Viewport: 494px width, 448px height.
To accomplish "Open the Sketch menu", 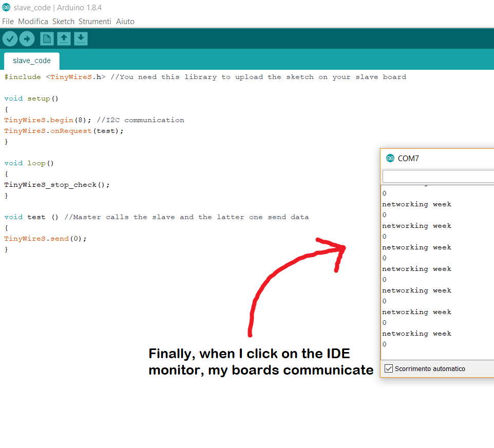I will 63,22.
